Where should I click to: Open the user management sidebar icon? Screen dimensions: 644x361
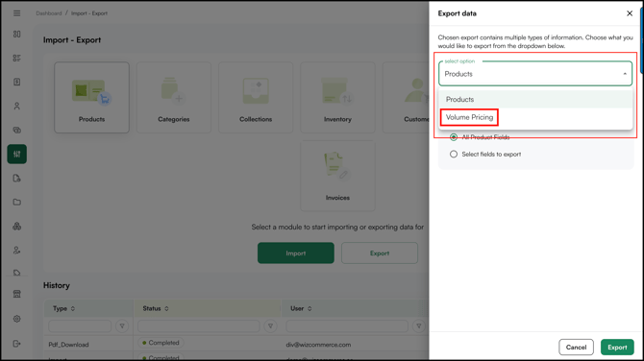17,251
